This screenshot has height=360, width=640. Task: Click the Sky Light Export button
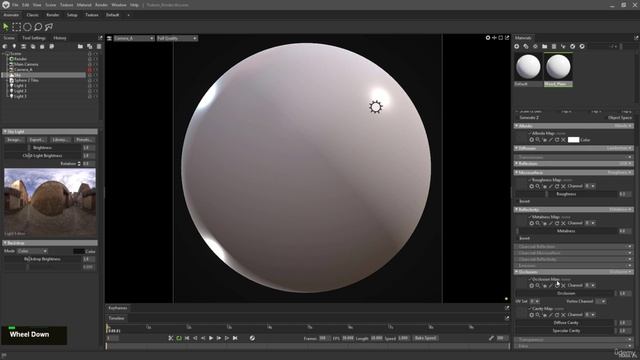pyautogui.click(x=38, y=140)
